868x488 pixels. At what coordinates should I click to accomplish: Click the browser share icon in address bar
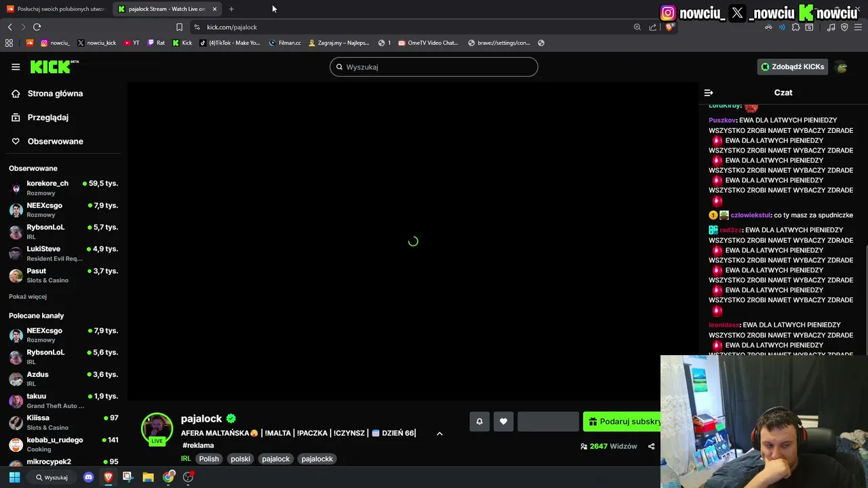(x=652, y=27)
